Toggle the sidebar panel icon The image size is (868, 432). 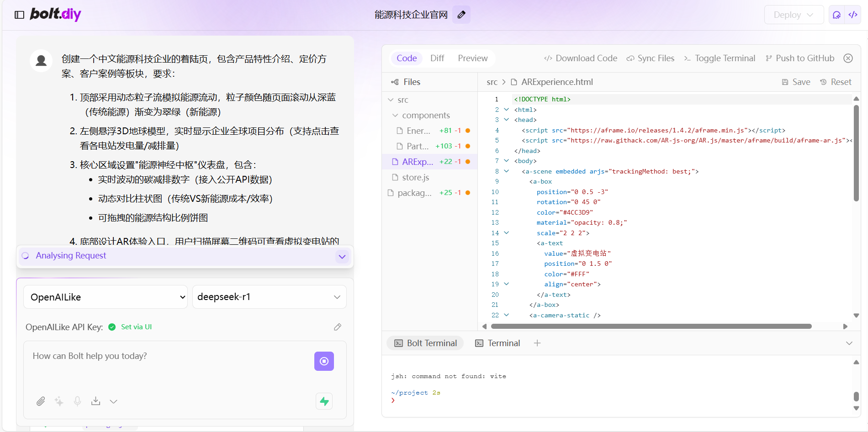coord(19,15)
